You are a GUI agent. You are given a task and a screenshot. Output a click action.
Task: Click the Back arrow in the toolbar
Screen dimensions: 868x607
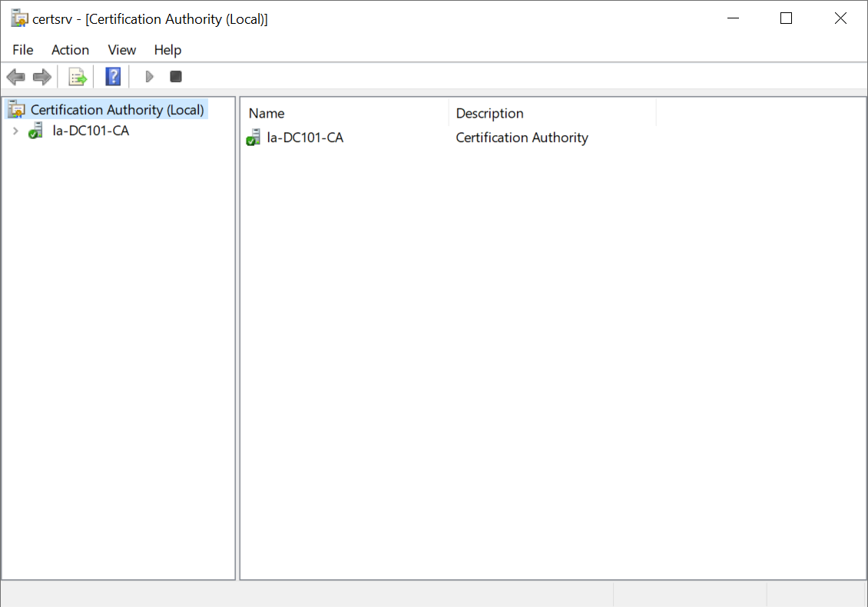(15, 77)
